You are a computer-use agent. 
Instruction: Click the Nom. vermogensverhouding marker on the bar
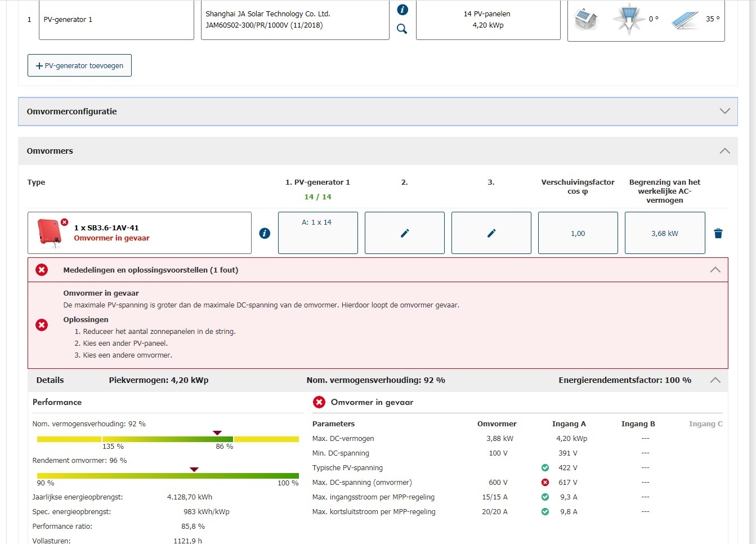(x=217, y=433)
